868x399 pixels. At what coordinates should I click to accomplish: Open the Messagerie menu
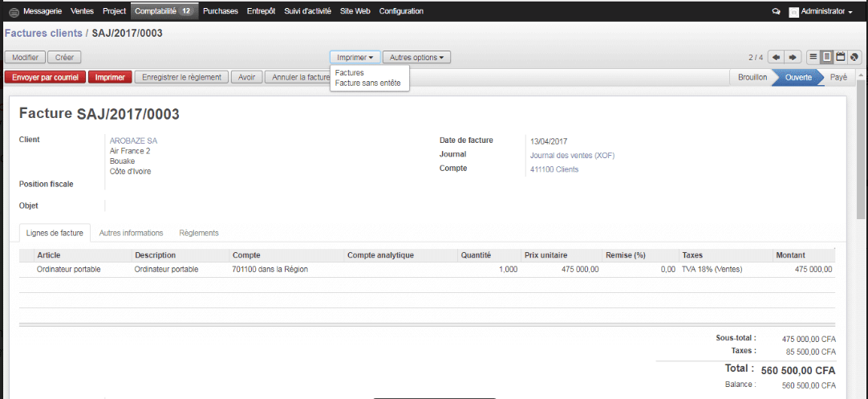point(43,11)
